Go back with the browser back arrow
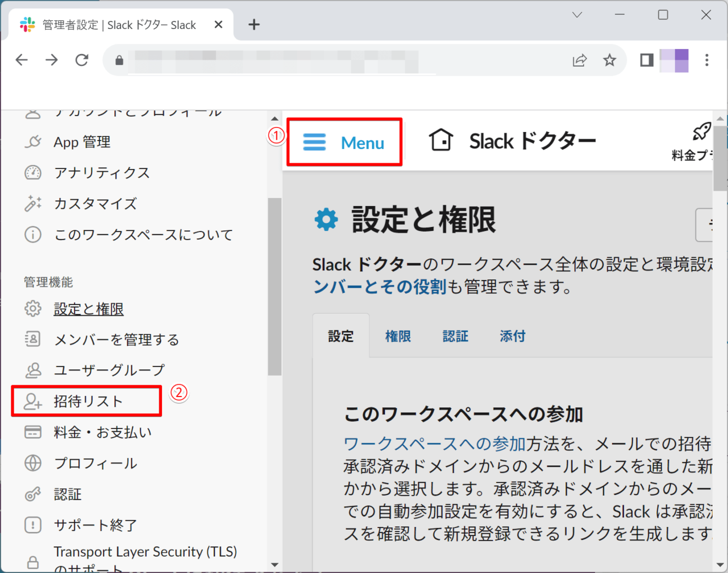This screenshot has height=573, width=728. tap(22, 60)
